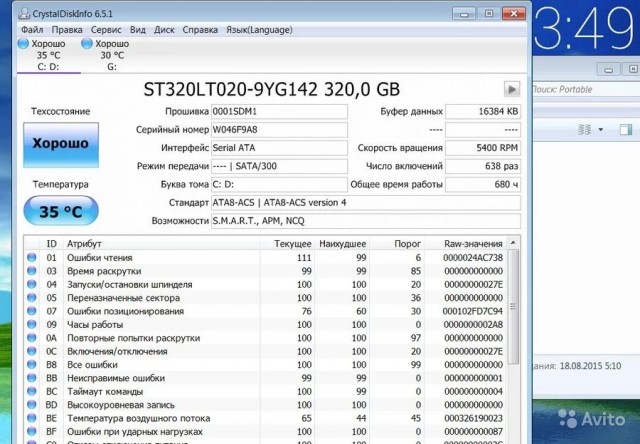The height and width of the screenshot is (444, 640).
Task: Change view with the view icon in Explorer window
Action: coord(585,130)
